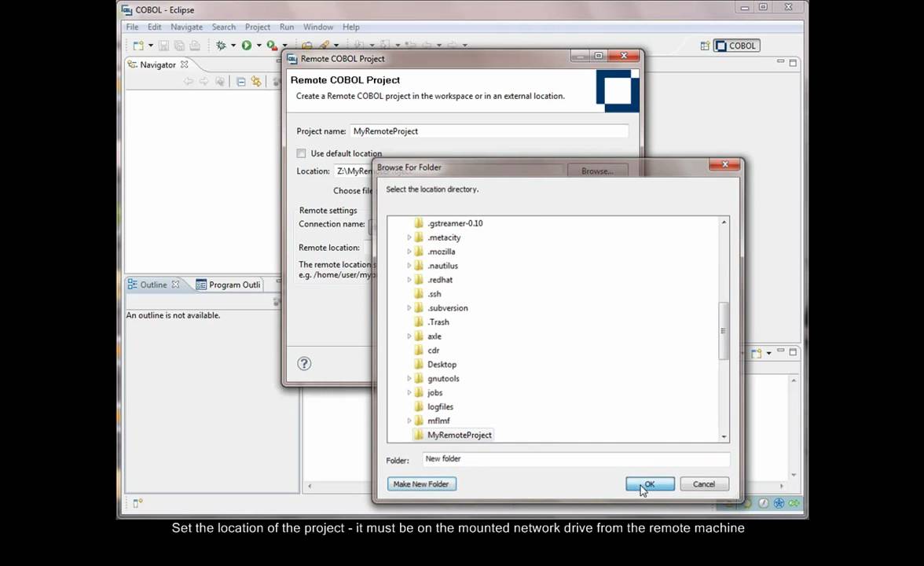Image resolution: width=924 pixels, height=566 pixels.
Task: Click the green Run icon in toolbar
Action: click(x=247, y=46)
